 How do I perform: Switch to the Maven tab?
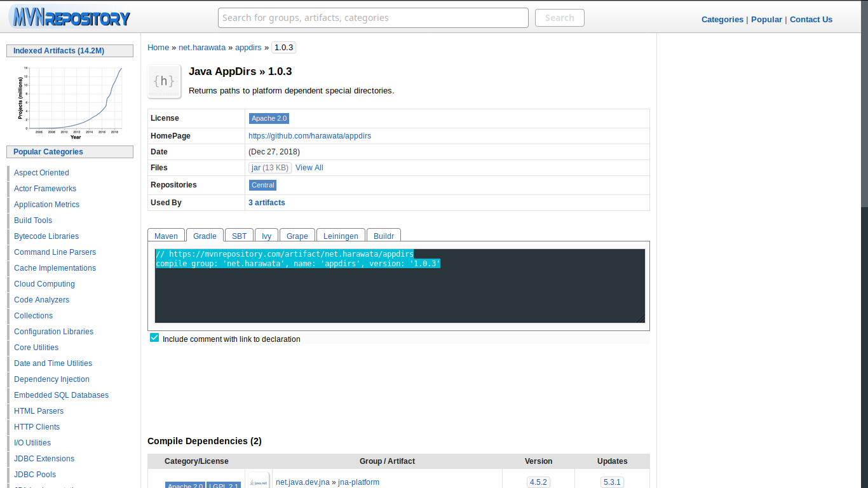coord(166,236)
